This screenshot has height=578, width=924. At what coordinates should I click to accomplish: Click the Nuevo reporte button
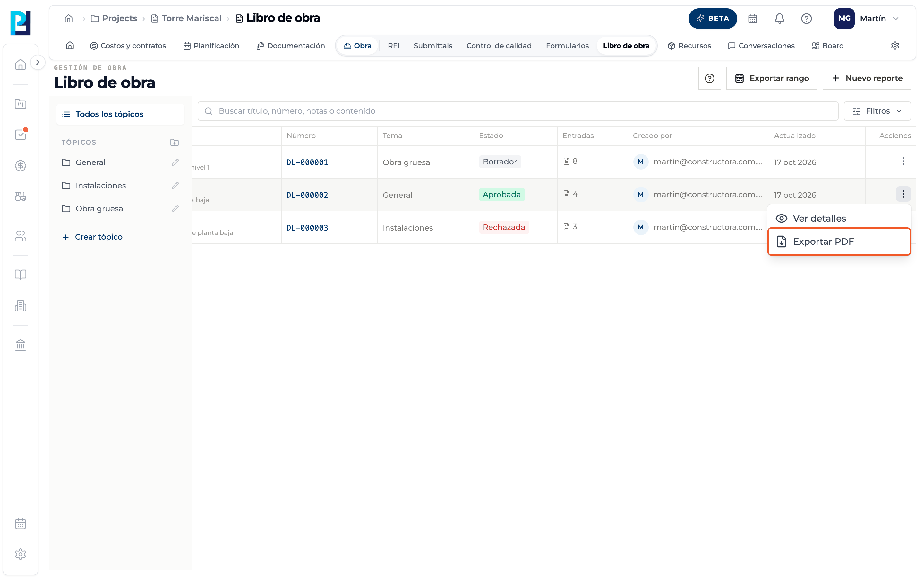click(866, 78)
